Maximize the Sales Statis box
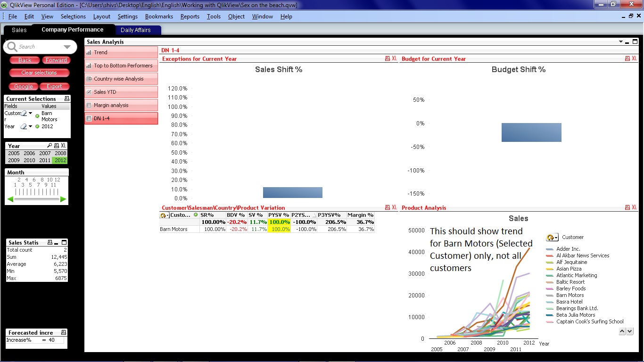This screenshot has width=644, height=362. 64,242
